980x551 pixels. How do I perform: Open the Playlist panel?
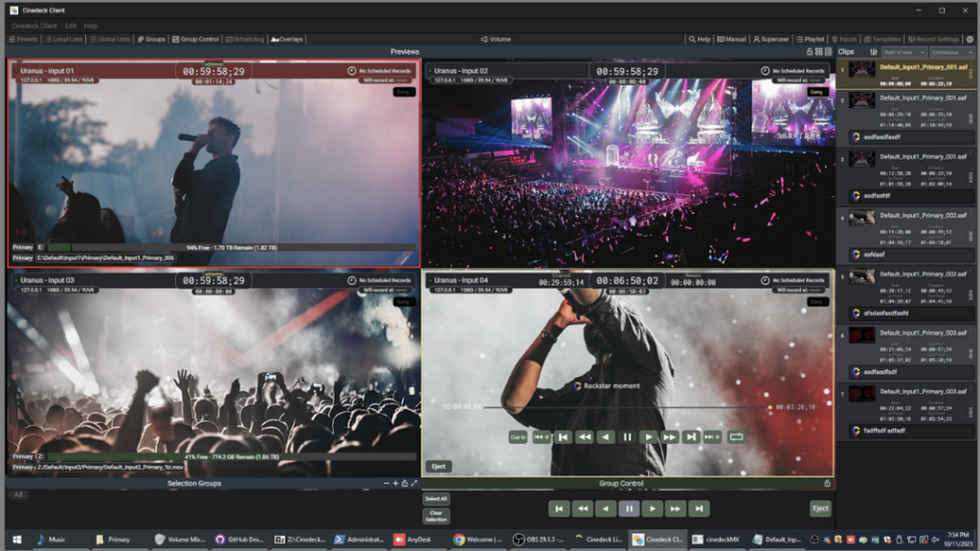point(810,39)
